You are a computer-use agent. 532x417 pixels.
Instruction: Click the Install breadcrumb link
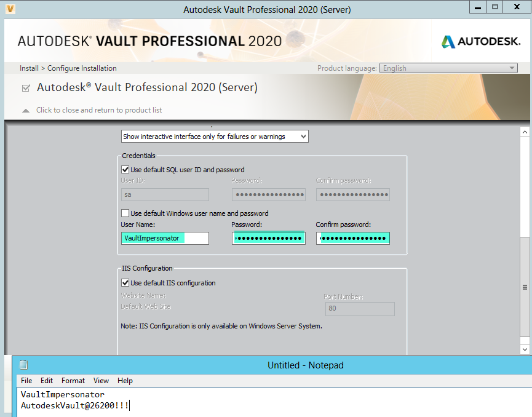point(29,68)
